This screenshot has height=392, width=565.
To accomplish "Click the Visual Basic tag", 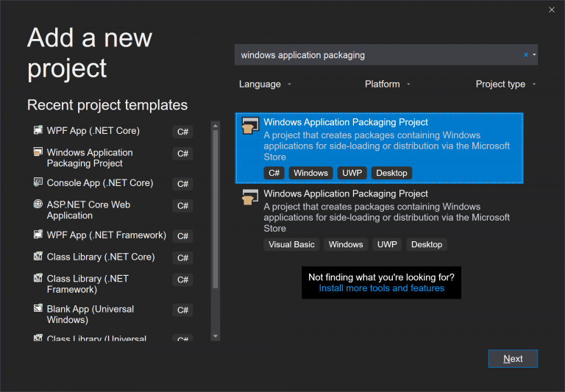I will pyautogui.click(x=291, y=244).
